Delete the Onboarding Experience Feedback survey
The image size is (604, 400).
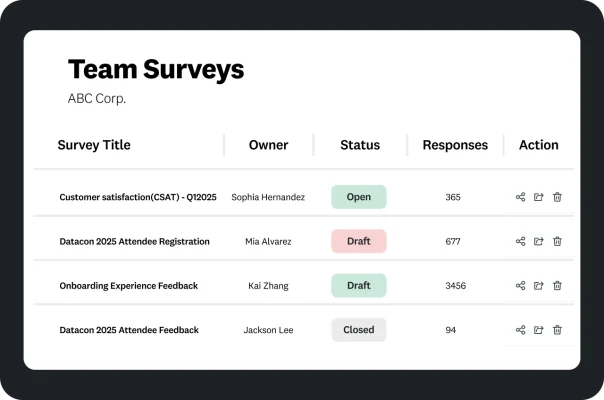(557, 286)
